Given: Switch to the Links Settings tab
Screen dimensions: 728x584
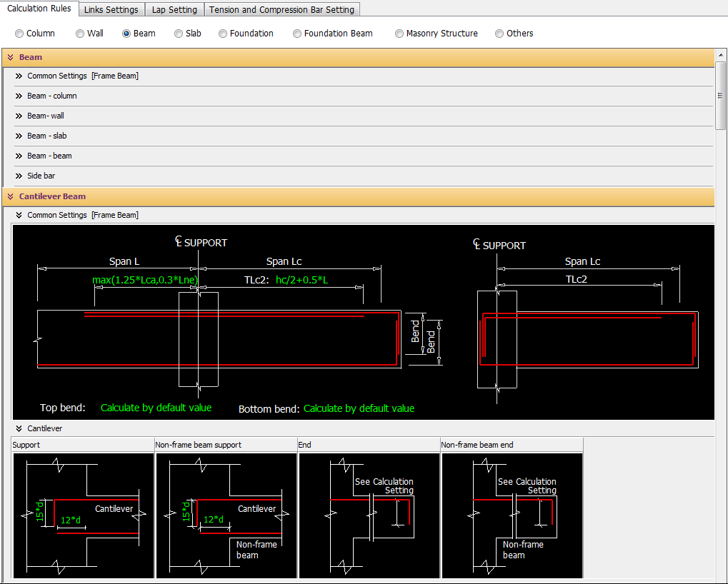Looking at the screenshot, I should [111, 10].
